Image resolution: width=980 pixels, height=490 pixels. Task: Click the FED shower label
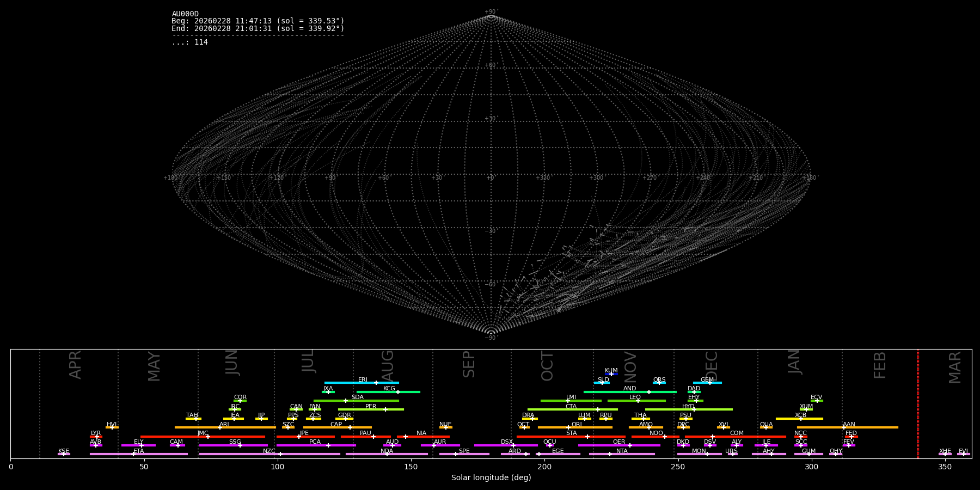[x=851, y=433]
